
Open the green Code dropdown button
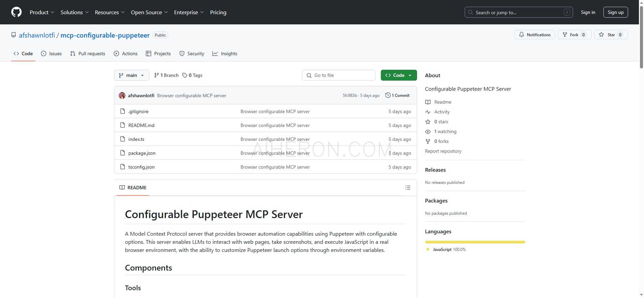(399, 75)
